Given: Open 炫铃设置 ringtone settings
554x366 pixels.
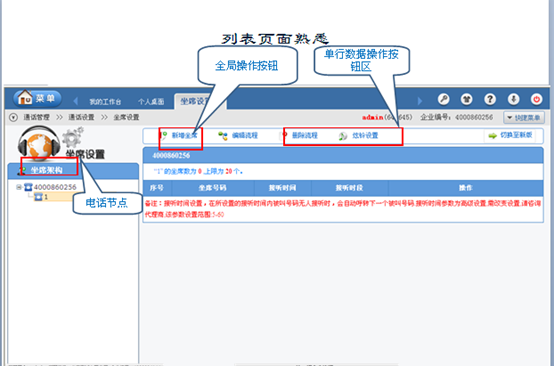Looking at the screenshot, I should (x=359, y=136).
